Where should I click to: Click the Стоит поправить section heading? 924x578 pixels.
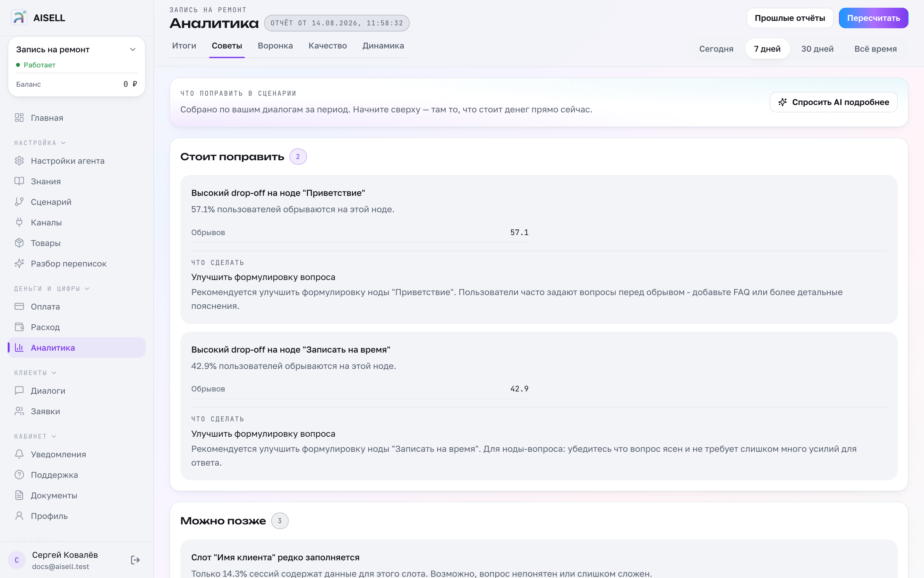point(232,157)
